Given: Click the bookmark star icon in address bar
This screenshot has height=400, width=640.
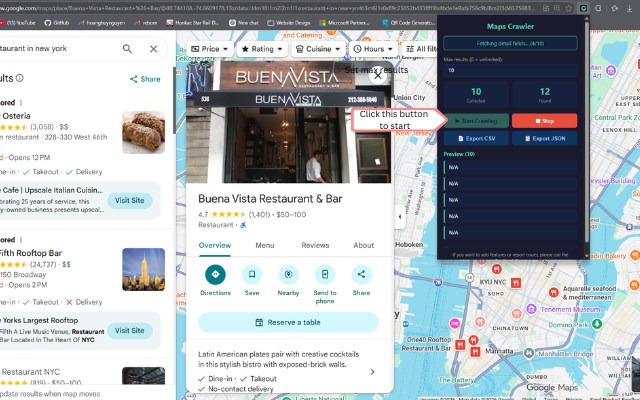Looking at the screenshot, I should pyautogui.click(x=569, y=8).
